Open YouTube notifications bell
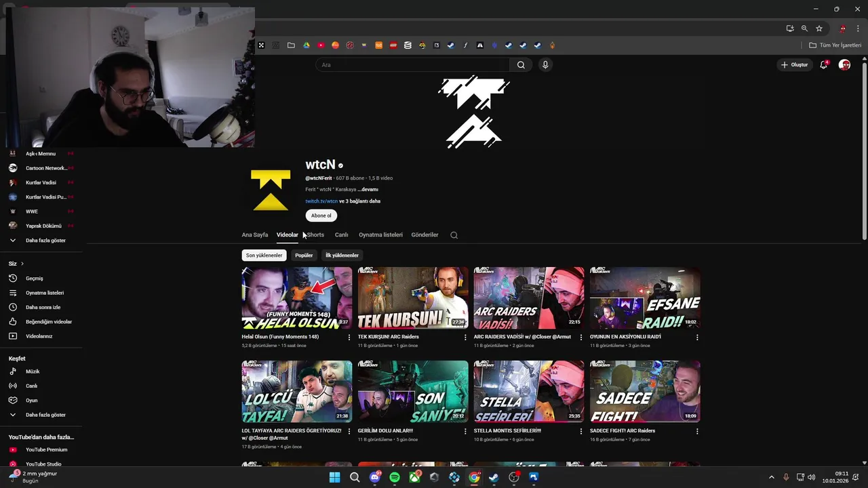868x488 pixels. (823, 65)
